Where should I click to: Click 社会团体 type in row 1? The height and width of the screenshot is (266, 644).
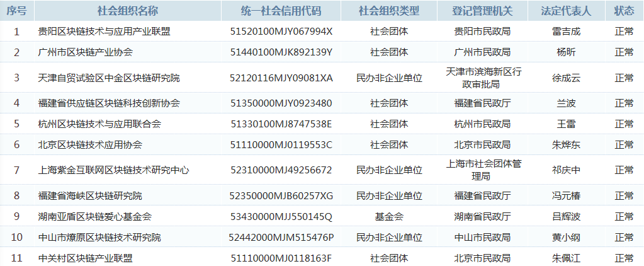tap(389, 32)
